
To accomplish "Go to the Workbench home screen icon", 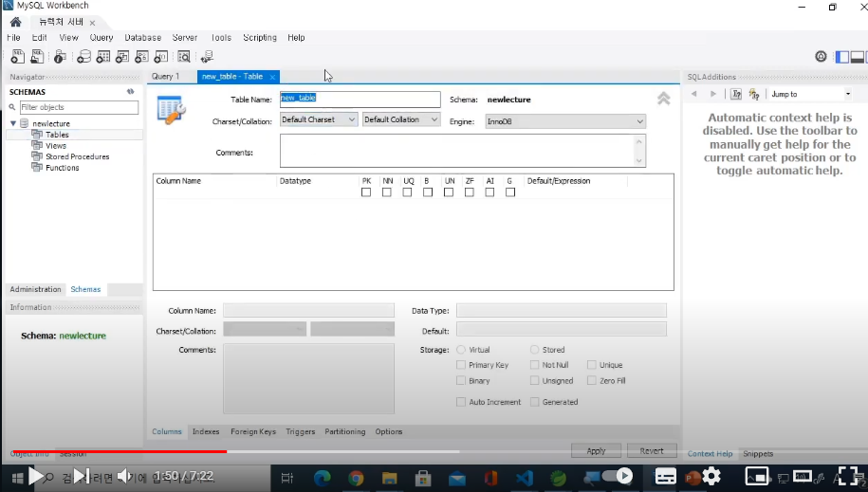I will [x=15, y=22].
